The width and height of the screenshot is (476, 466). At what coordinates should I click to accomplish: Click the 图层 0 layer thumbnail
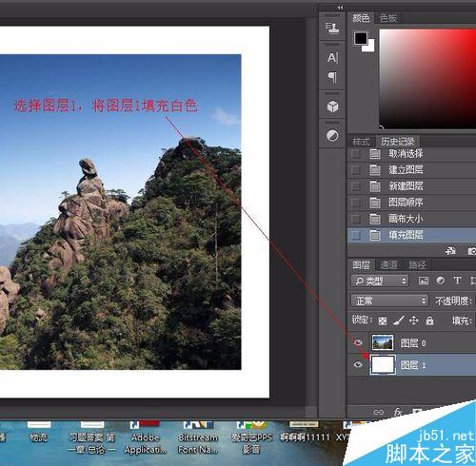[383, 342]
